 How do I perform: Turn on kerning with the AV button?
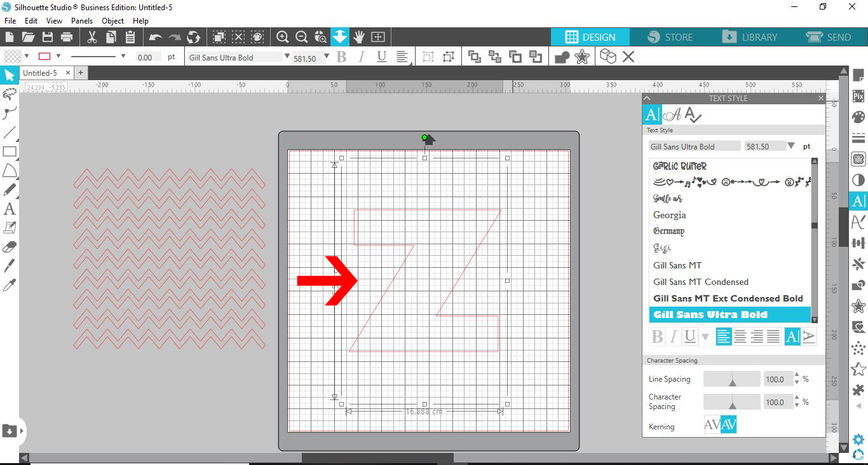tap(729, 424)
